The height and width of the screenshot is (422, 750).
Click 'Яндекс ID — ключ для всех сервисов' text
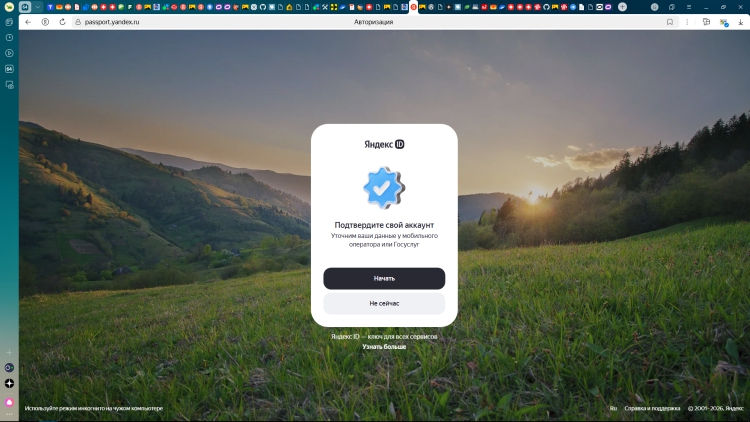(x=384, y=336)
